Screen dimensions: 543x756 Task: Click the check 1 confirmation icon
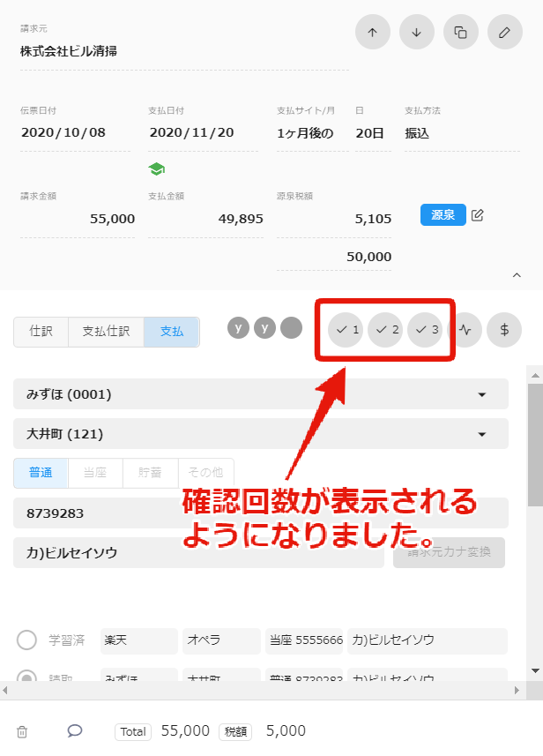tap(346, 330)
